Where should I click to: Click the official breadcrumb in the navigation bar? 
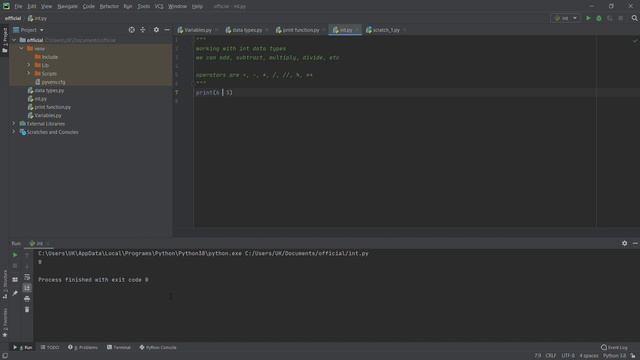tap(13, 18)
